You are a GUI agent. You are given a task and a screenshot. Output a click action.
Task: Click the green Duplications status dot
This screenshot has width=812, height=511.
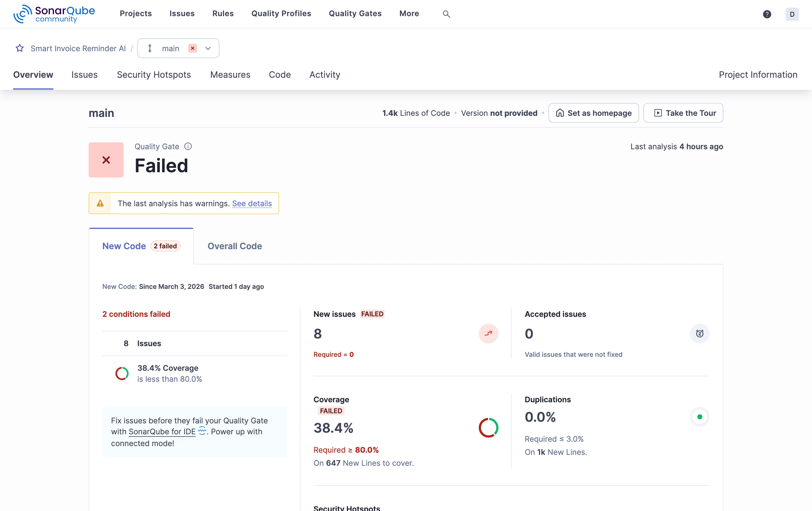click(700, 417)
